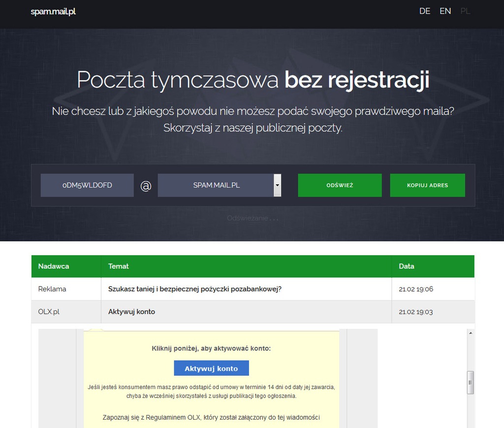This screenshot has height=428, width=504.
Task: Click the @ symbol between fields
Action: tap(146, 185)
